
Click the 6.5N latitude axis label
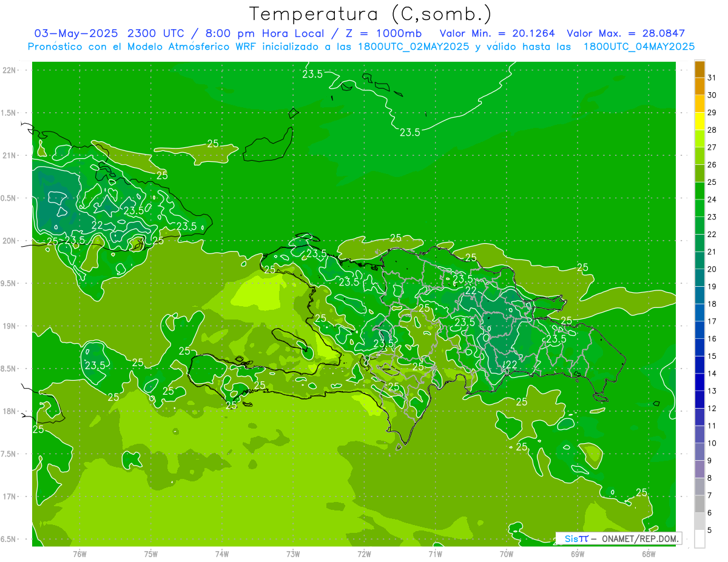(x=8, y=539)
